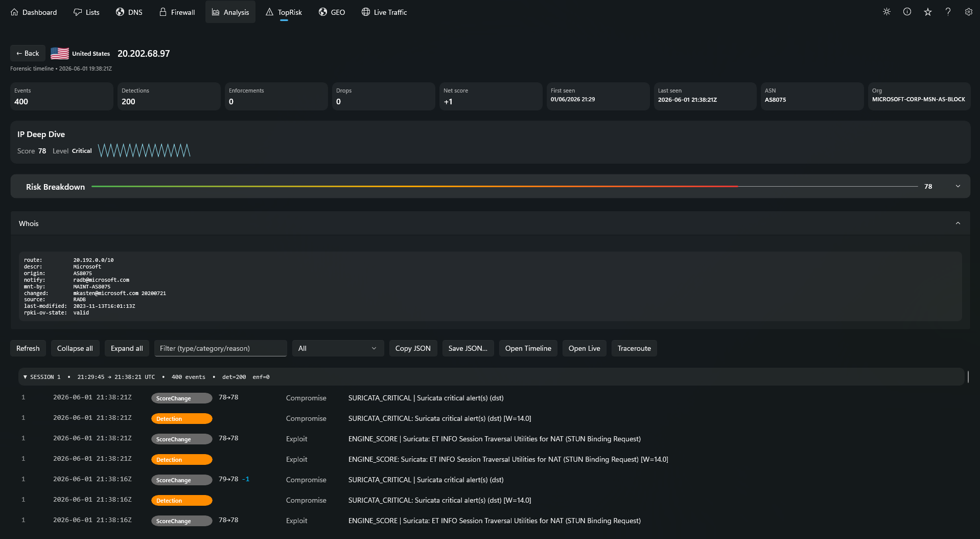Click Save JSON... button

point(468,348)
